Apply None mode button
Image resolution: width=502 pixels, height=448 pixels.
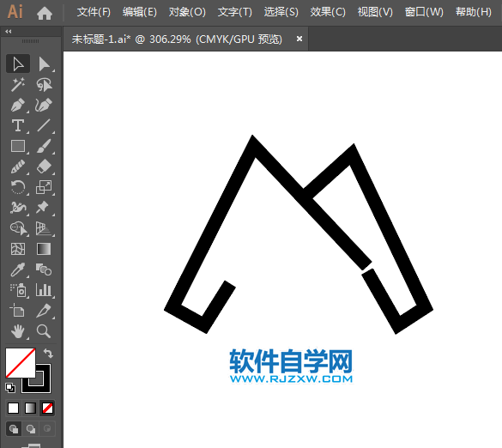click(48, 409)
